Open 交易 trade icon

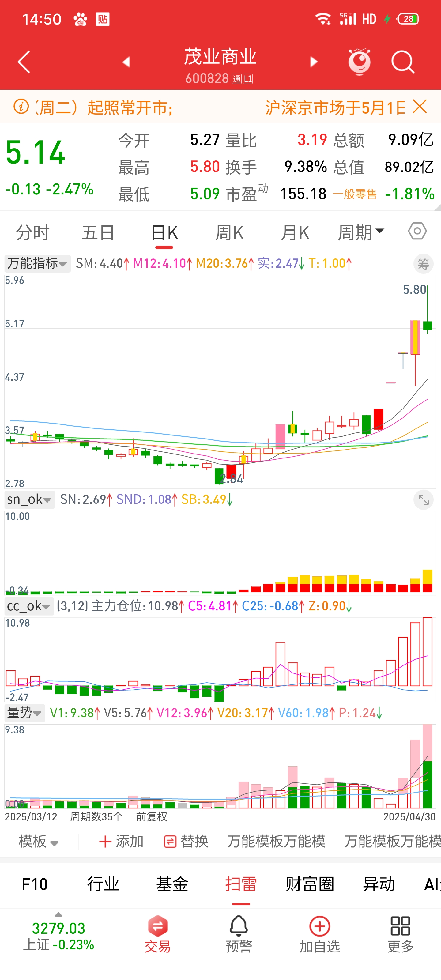click(x=157, y=934)
